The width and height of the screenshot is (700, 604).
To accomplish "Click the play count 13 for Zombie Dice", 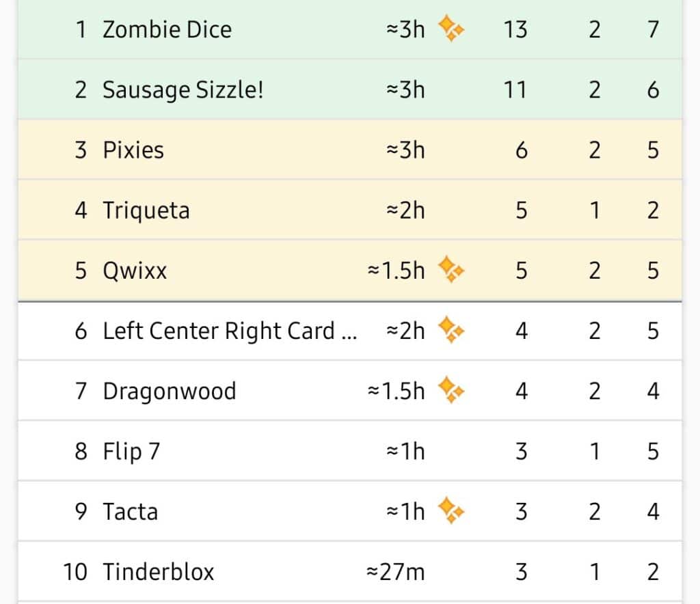I will point(515,30).
